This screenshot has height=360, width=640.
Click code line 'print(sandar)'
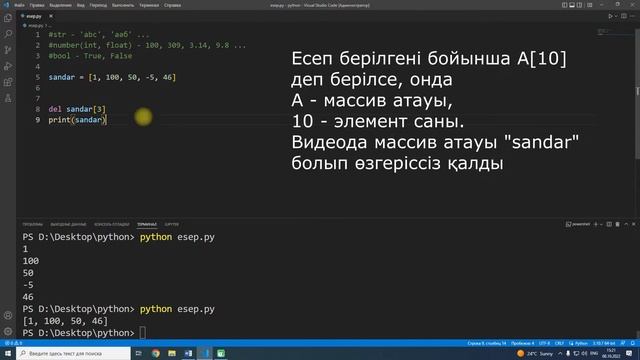pos(78,120)
